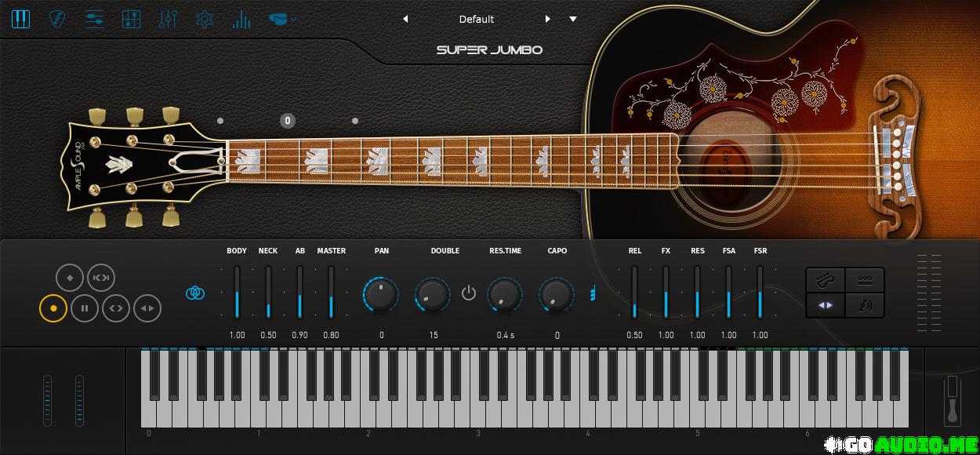Toggle the Doubling power button
This screenshot has width=980, height=455.
click(x=469, y=293)
